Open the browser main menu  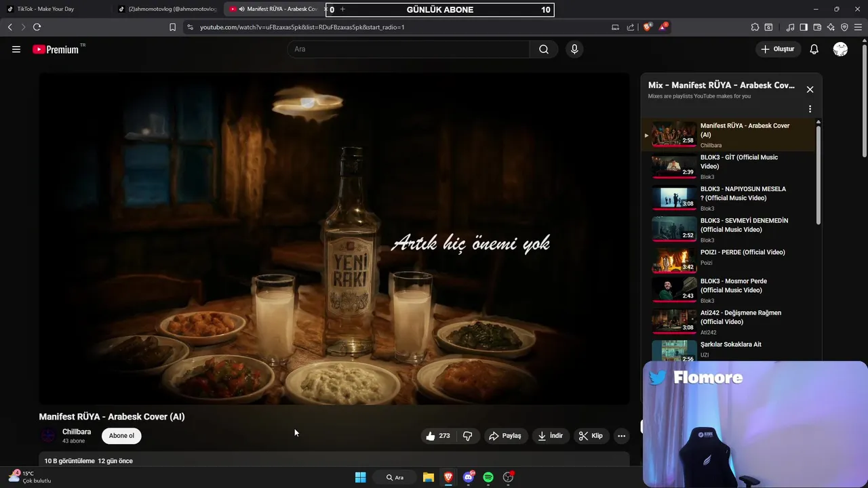coord(859,27)
